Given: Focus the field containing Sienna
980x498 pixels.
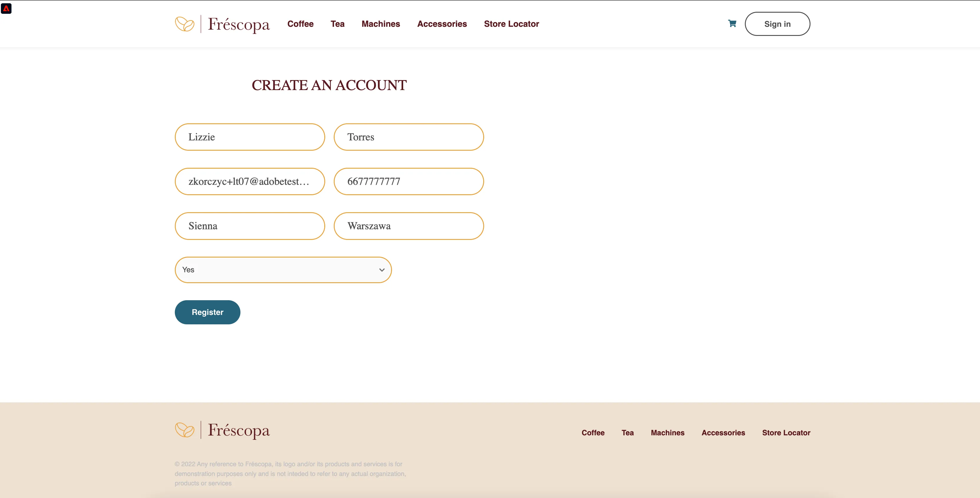Looking at the screenshot, I should [x=250, y=226].
